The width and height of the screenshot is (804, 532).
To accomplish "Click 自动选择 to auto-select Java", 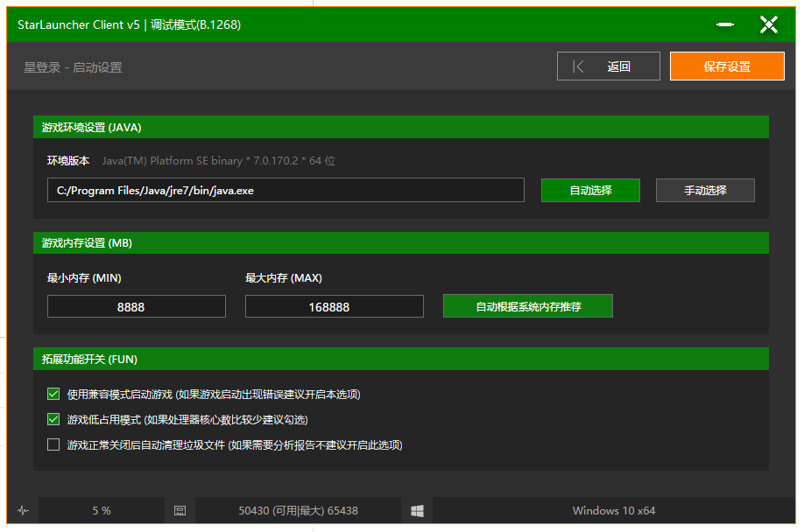I will coord(590,191).
